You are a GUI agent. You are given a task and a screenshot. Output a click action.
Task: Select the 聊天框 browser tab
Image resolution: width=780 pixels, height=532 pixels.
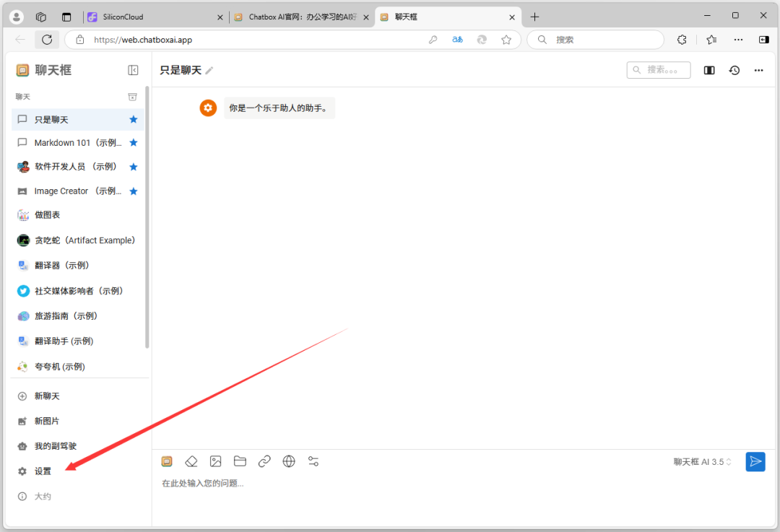448,17
